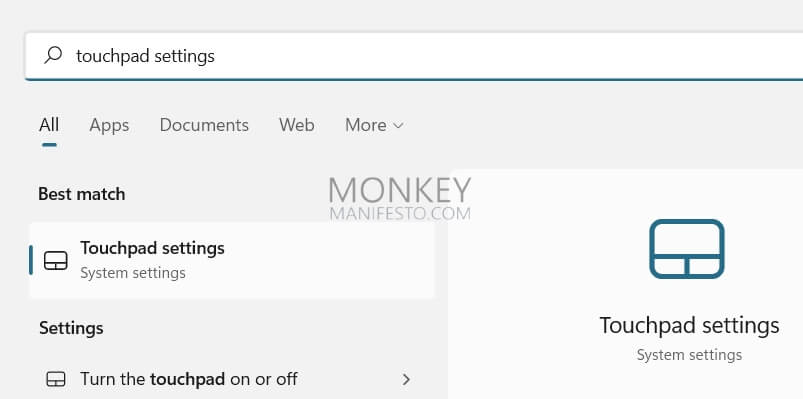This screenshot has height=399, width=803.
Task: Select the All filter tab
Action: click(x=49, y=125)
